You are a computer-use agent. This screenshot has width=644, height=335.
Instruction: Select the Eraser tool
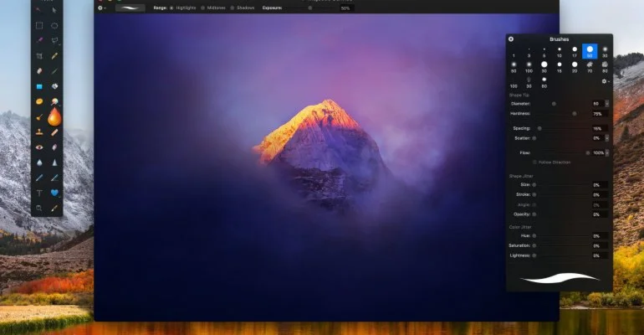click(x=39, y=71)
